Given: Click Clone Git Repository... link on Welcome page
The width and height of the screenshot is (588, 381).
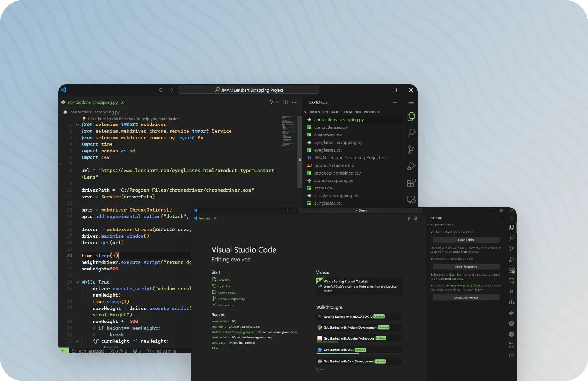Looking at the screenshot, I should pos(232,299).
